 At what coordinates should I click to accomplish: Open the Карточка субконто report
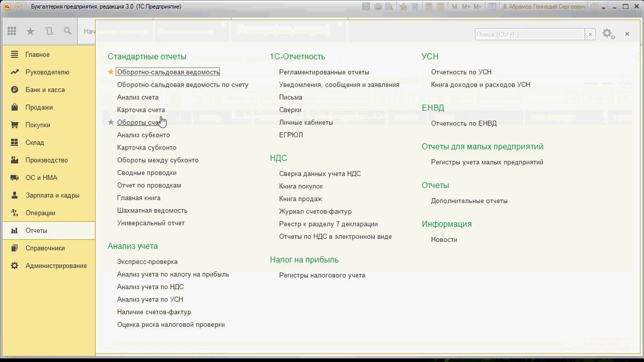tap(146, 147)
